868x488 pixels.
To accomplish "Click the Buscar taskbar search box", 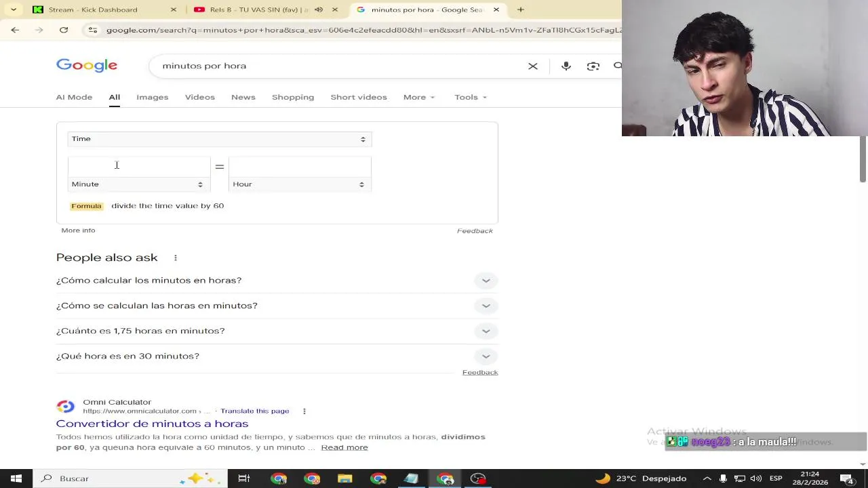I will 129,479.
